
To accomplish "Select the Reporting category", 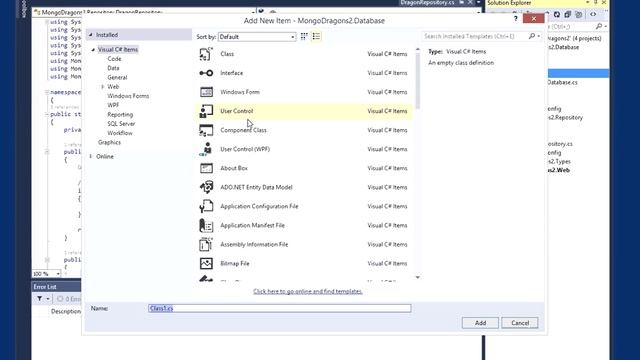I will [x=120, y=115].
